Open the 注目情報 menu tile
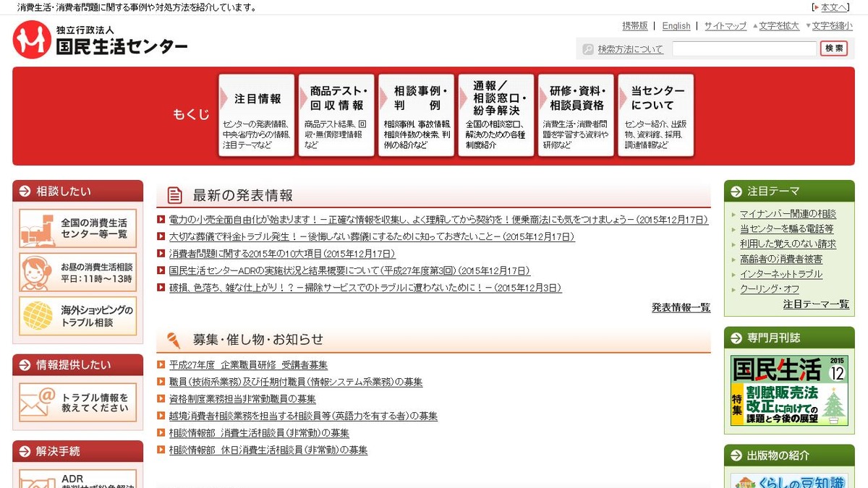 point(257,115)
